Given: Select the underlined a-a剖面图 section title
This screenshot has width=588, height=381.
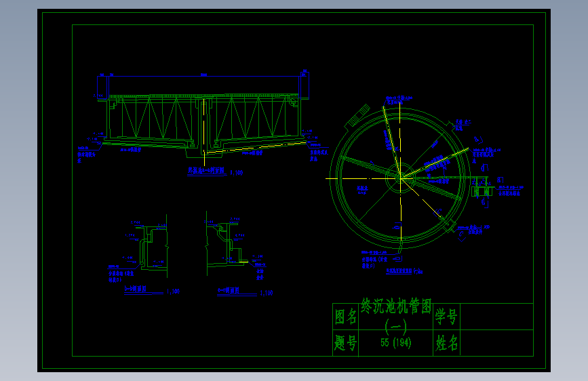Looking at the screenshot, I should 206,171.
